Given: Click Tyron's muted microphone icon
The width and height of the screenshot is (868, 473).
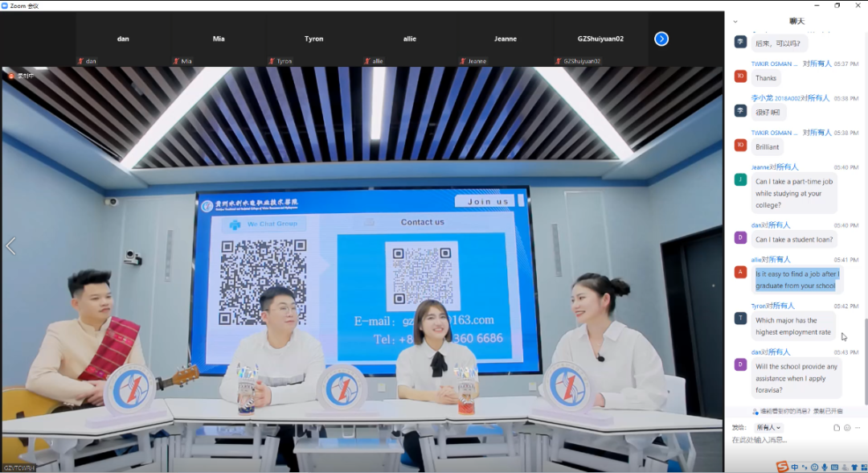Looking at the screenshot, I should click(x=272, y=61).
